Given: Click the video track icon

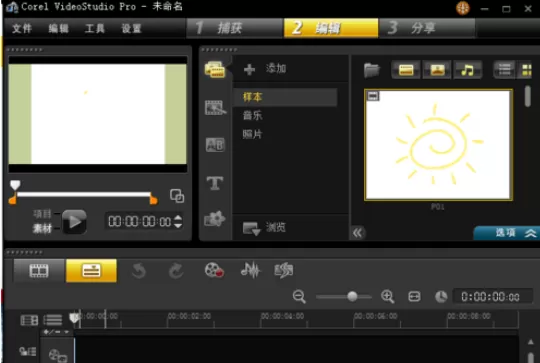Looking at the screenshot, I should tap(58, 355).
